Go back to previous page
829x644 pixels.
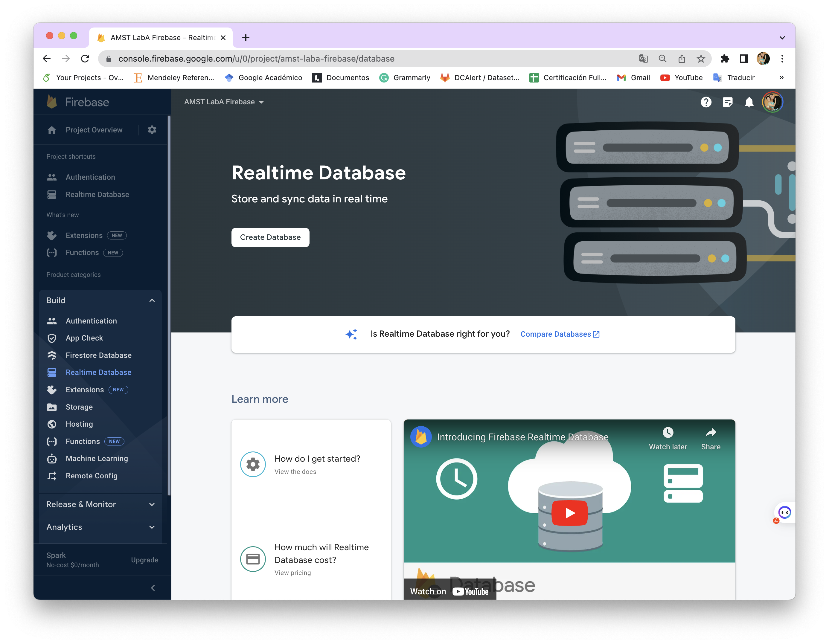coord(47,58)
